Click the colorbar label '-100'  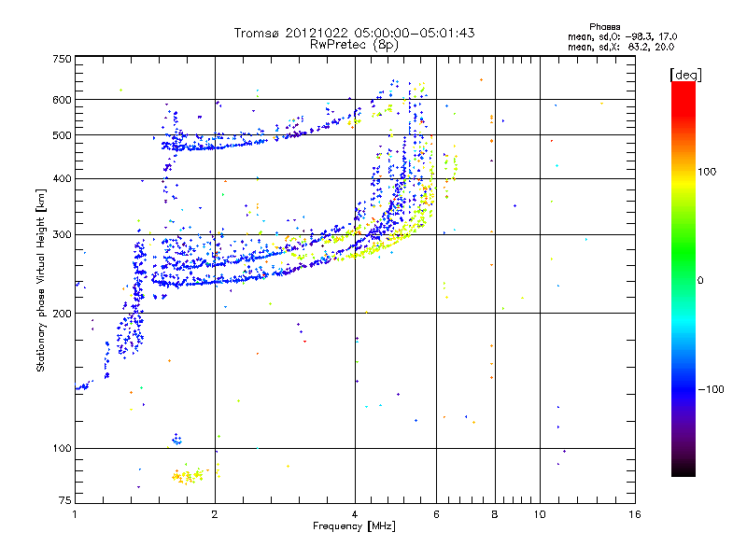click(x=711, y=389)
